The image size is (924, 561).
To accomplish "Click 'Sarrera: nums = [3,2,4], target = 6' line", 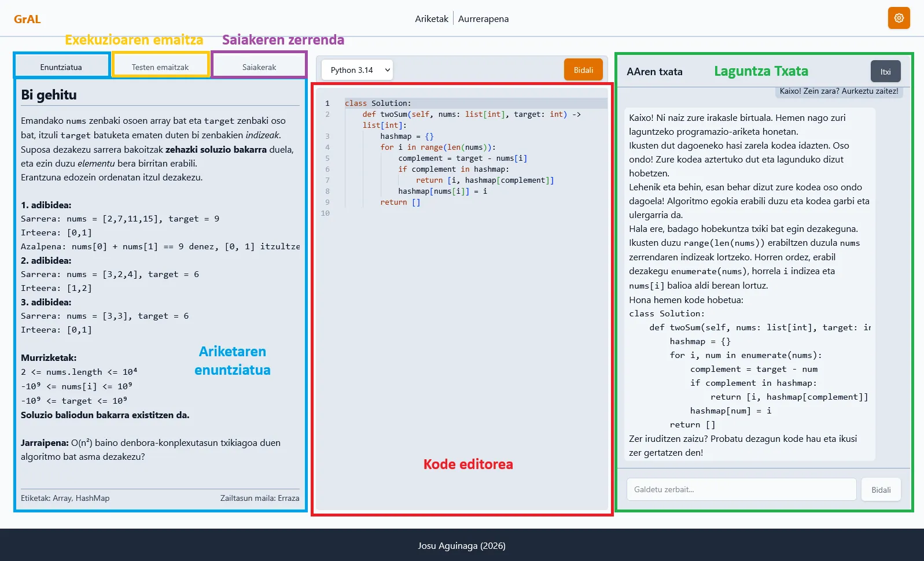I will pyautogui.click(x=110, y=274).
